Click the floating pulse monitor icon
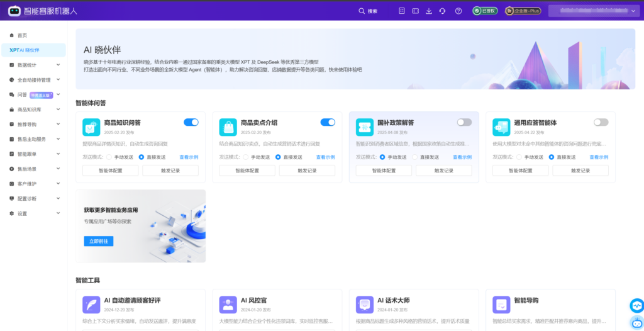This screenshot has height=331, width=644. [636, 306]
